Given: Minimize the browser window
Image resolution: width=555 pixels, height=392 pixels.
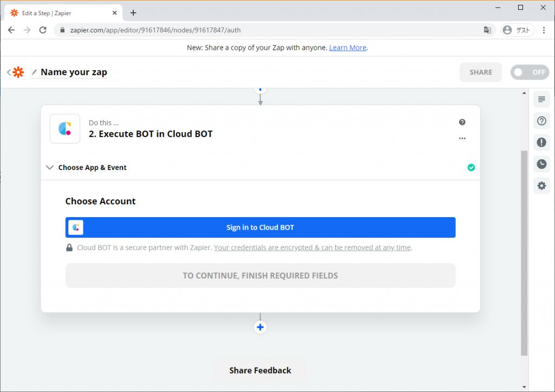Looking at the screenshot, I should pyautogui.click(x=498, y=8).
